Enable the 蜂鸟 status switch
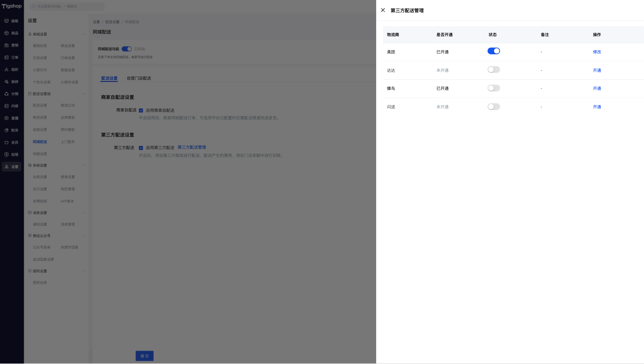This screenshot has width=644, height=364. (x=493, y=88)
